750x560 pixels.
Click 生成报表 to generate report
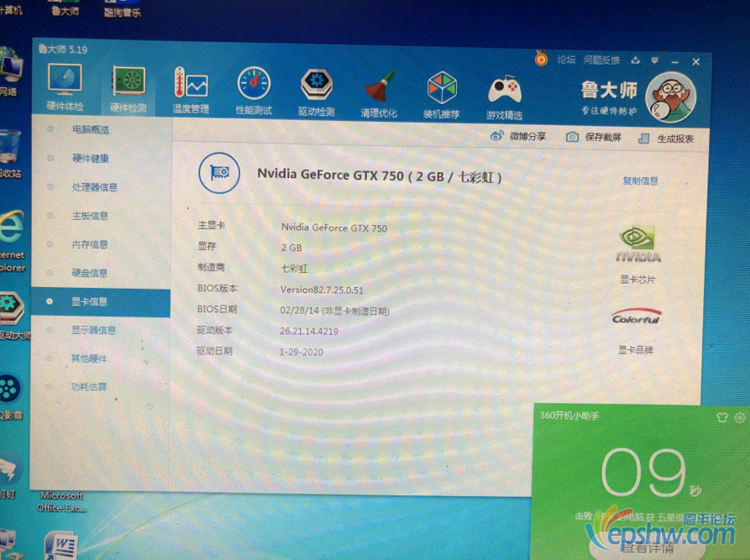pos(666,139)
